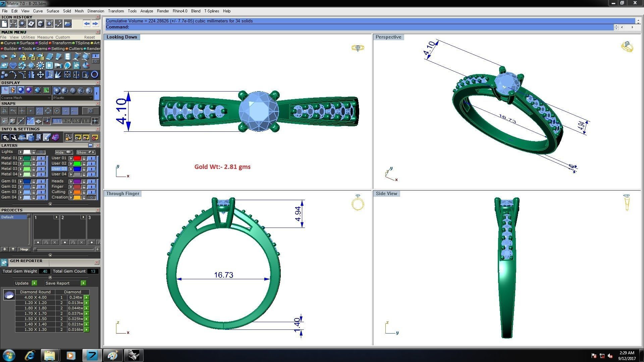Screen dimensions: 644x362
Task: Open the folder icon in Icon History
Action: click(x=67, y=24)
